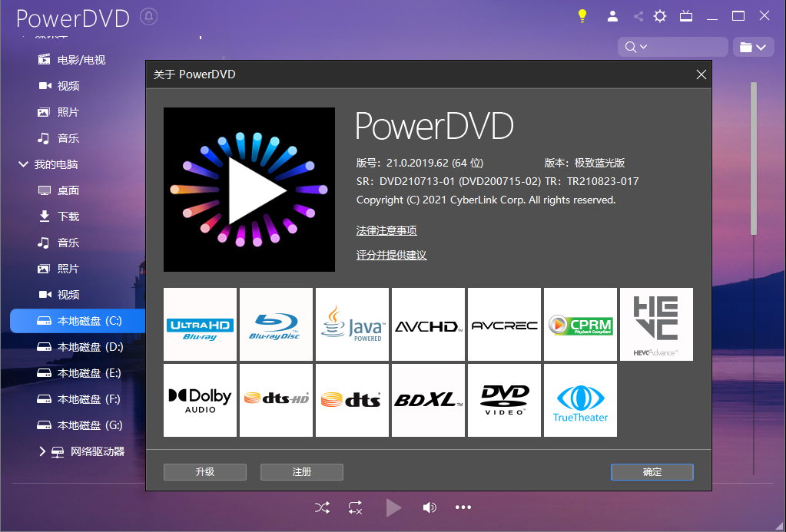Click the HEVC Advance logo
This screenshot has width=786, height=532.
657,324
